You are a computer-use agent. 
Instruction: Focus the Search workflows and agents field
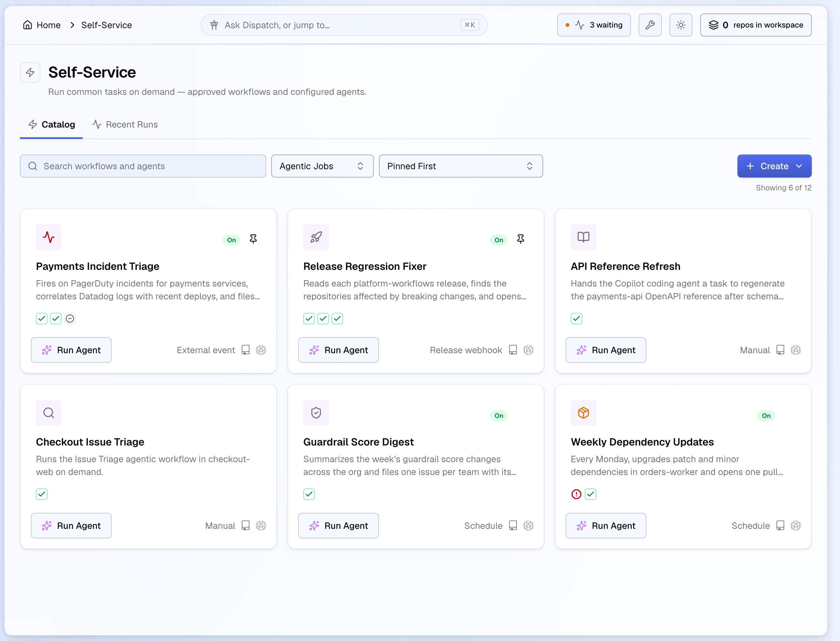click(x=143, y=166)
